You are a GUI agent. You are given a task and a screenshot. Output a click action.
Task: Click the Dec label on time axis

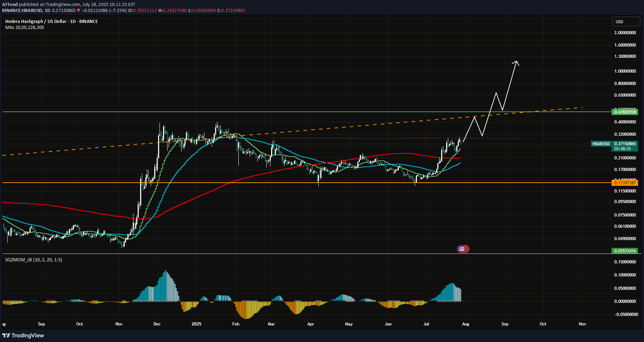pos(157,324)
